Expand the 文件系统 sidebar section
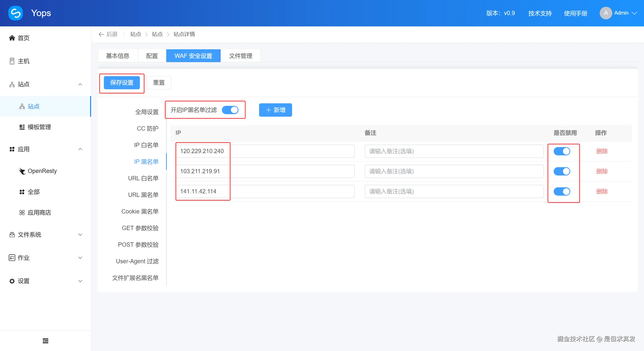 [80, 235]
